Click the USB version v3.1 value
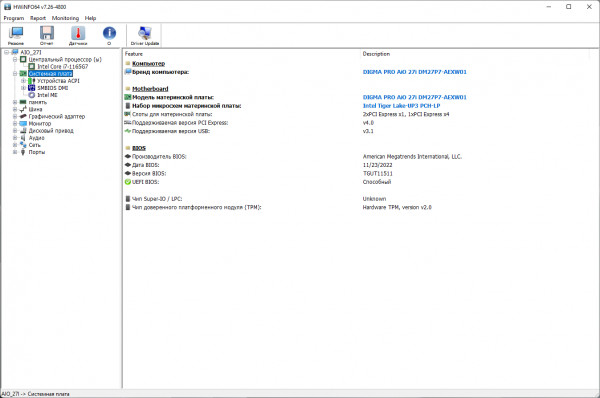The height and width of the screenshot is (398, 600). [368, 131]
